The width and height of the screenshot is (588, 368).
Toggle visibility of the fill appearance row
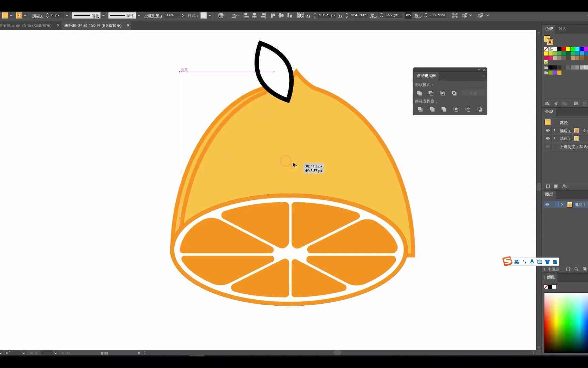(x=548, y=138)
